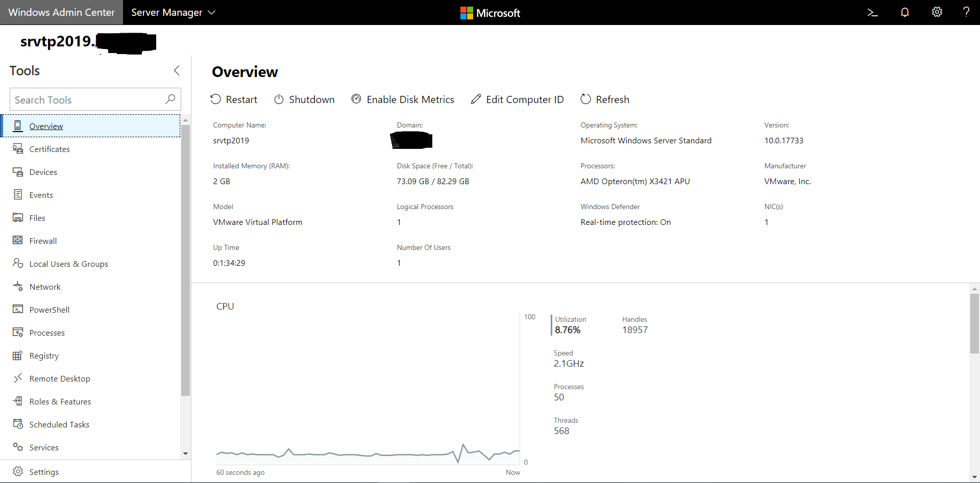The image size is (980, 483).
Task: Click the search magnifier in Search Tools
Action: point(170,99)
